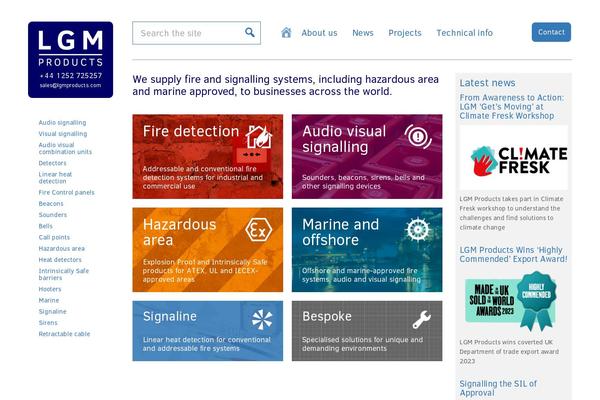This screenshot has height=400, width=600.
Task: Open Audio visual combination units link
Action: pyautogui.click(x=65, y=148)
